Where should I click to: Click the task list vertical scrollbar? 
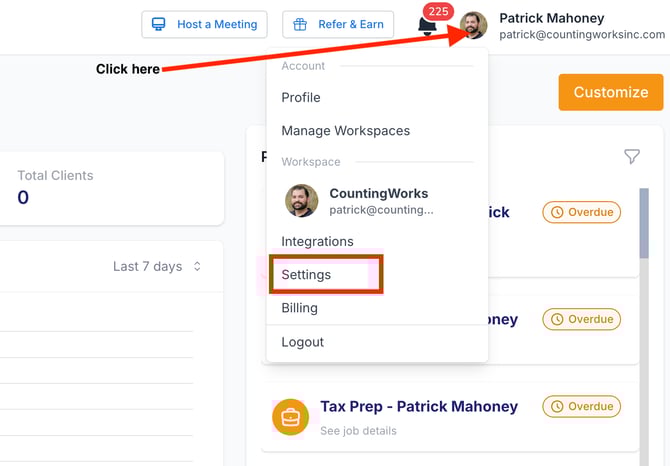point(643,230)
